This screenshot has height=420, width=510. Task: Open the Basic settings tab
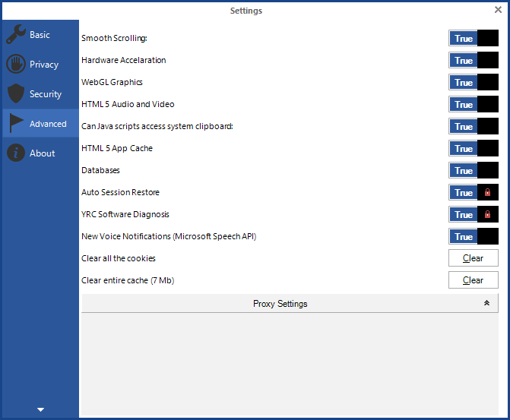[40, 34]
